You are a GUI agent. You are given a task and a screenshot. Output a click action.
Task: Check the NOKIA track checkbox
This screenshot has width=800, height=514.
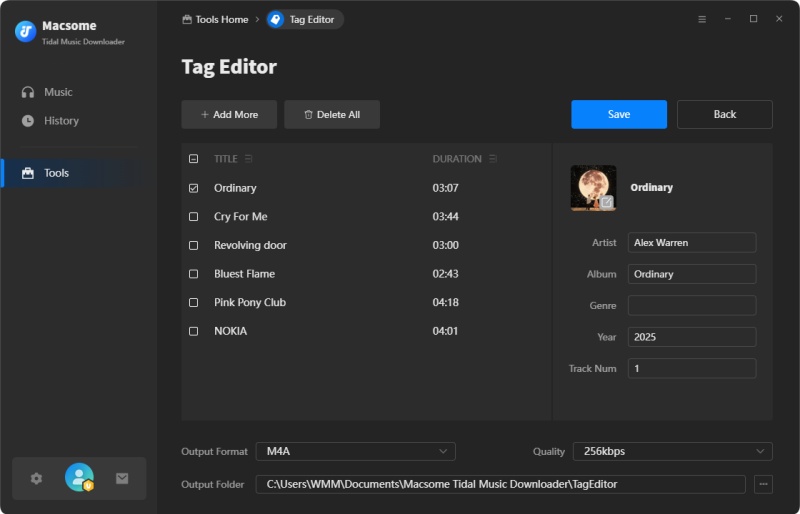coord(193,331)
